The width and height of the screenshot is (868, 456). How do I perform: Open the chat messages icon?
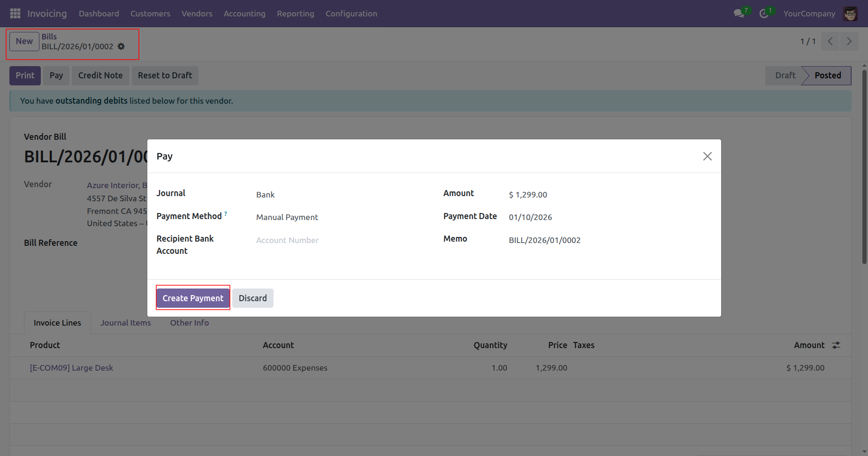click(x=739, y=14)
